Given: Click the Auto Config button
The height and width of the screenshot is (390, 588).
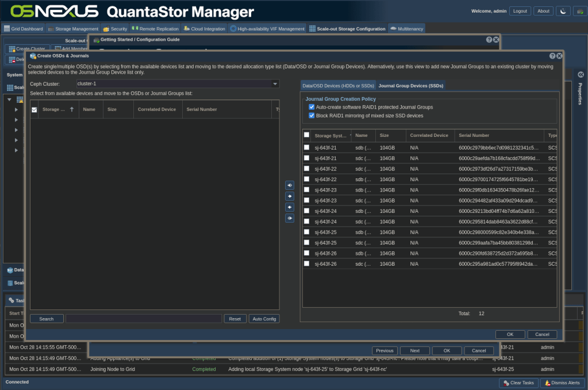Looking at the screenshot, I should [264, 319].
